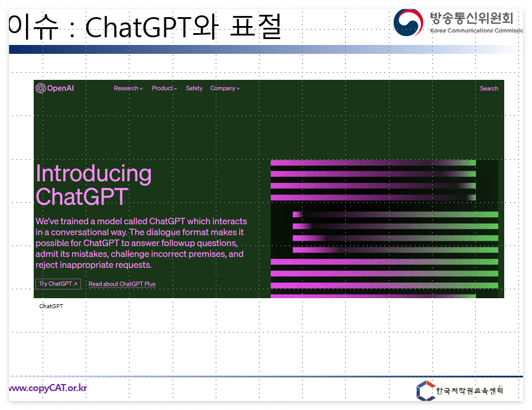Select the slide title "이슈 : ChatGPT와 표절"
The width and height of the screenshot is (532, 410).
tap(145, 27)
